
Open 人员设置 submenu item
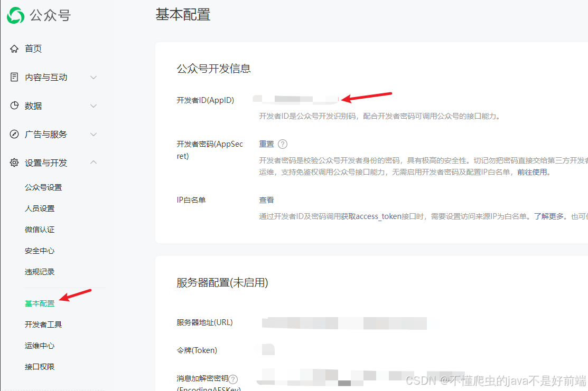40,208
